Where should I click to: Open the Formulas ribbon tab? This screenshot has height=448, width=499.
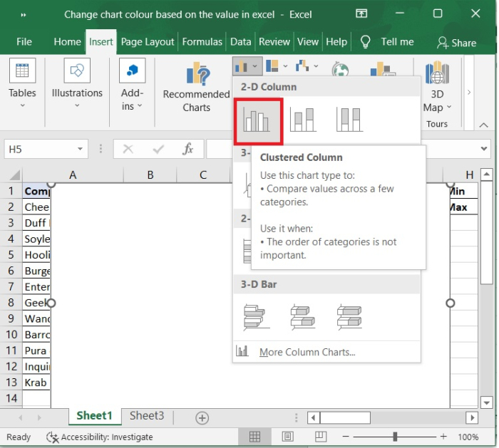pyautogui.click(x=202, y=42)
